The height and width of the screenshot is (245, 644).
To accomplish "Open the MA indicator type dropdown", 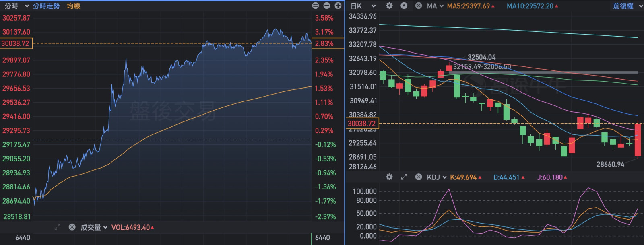I will (435, 6).
